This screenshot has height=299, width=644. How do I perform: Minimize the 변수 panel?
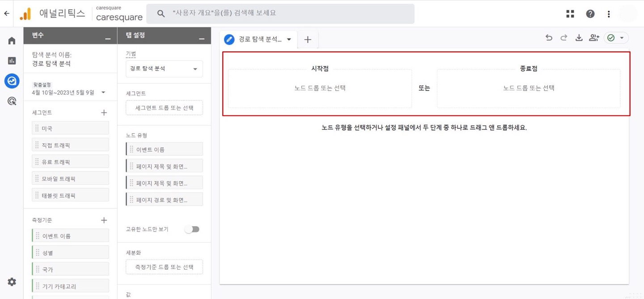(x=108, y=39)
